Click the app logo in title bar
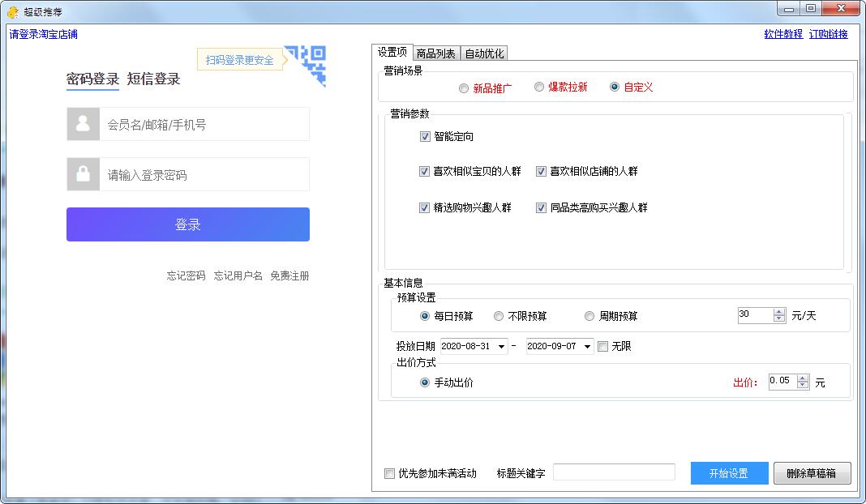Screen dimensions: 866x504 point(12,12)
